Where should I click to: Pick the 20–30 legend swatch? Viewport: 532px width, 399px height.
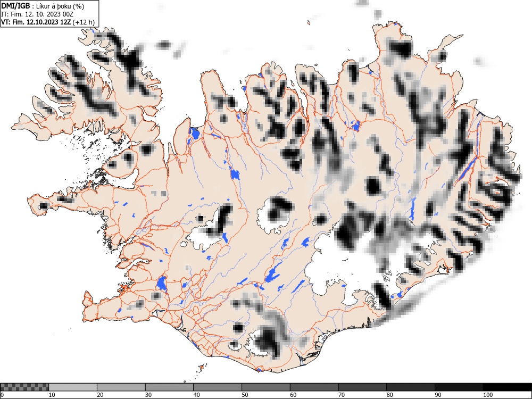[121, 387]
